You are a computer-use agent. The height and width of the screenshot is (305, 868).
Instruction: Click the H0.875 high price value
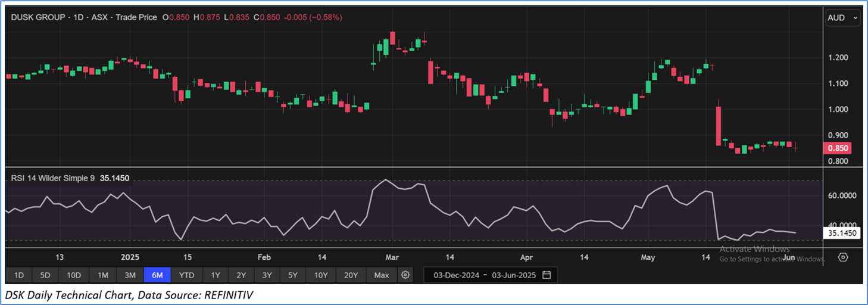click(x=207, y=17)
